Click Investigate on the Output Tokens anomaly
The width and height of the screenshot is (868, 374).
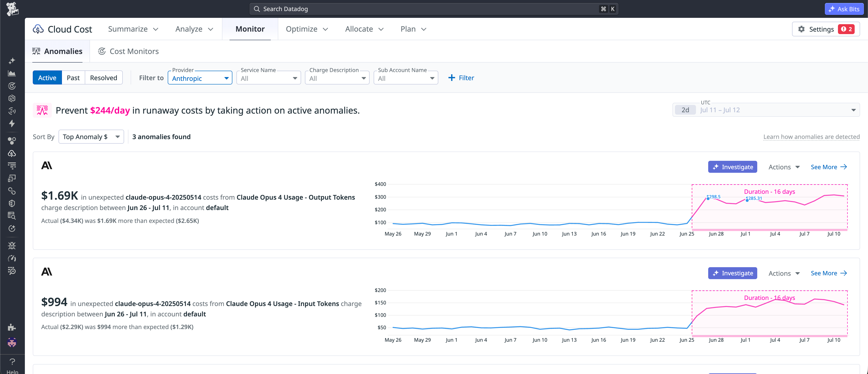point(733,167)
